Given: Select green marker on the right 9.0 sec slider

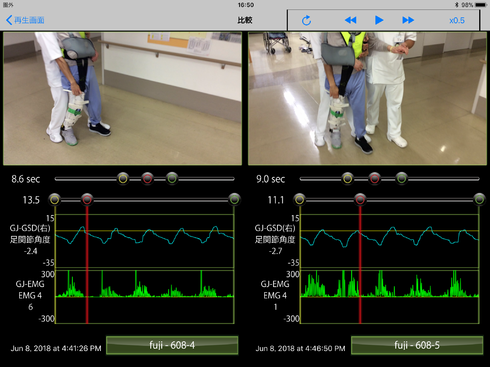Looking at the screenshot, I should (402, 179).
